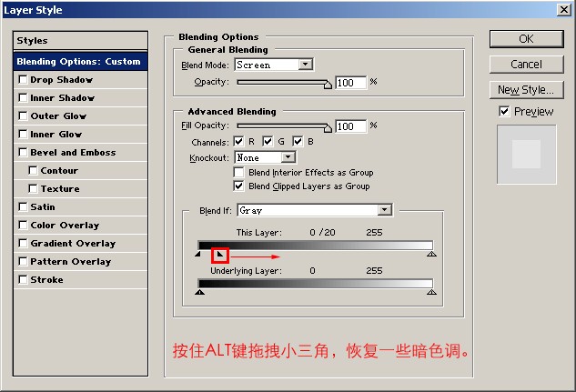Image resolution: width=576 pixels, height=392 pixels.
Task: Open the Blend If Gray dropdown
Action: coord(384,210)
